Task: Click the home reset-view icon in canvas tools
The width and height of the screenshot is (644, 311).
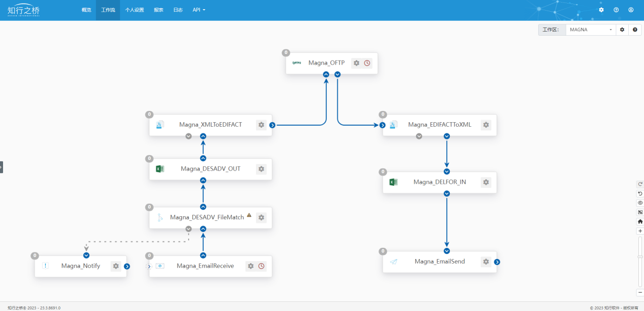Action: pos(640,221)
